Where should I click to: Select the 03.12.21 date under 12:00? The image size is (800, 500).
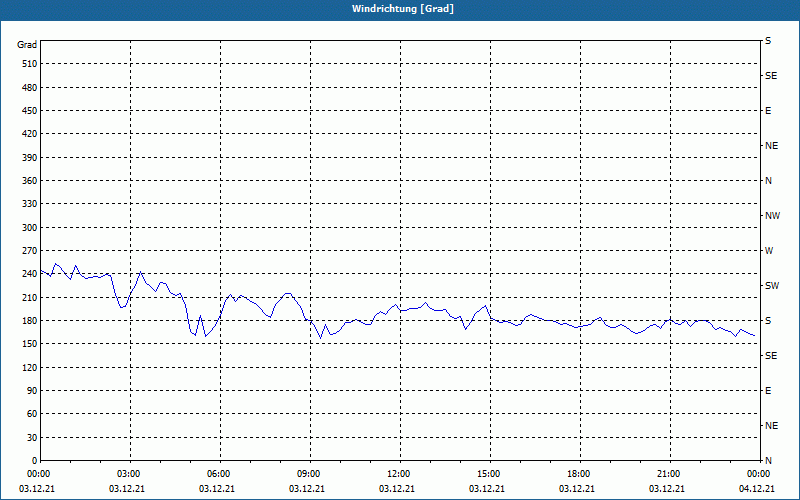(396, 489)
